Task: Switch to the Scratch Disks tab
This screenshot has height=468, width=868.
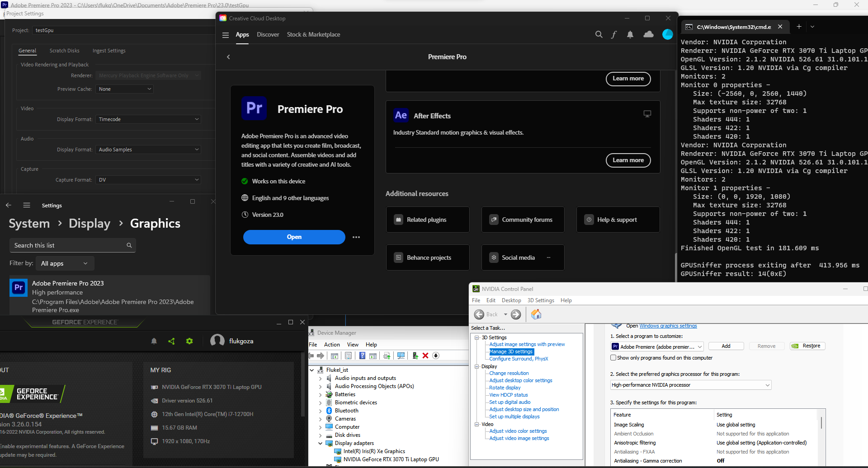Action: (x=64, y=51)
